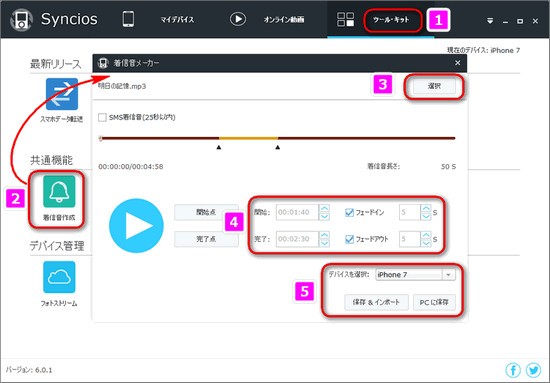This screenshot has width=550, height=383.
Task: Click the 開始点 button
Action: pyautogui.click(x=206, y=212)
